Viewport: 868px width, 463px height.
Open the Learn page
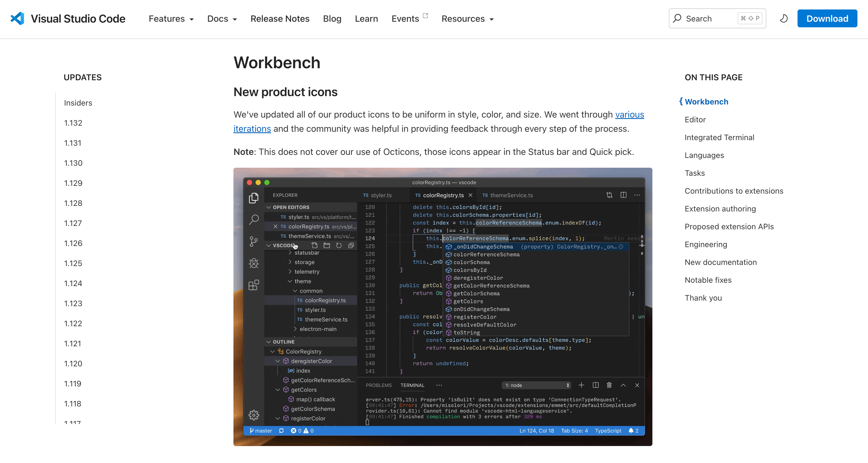tap(366, 19)
